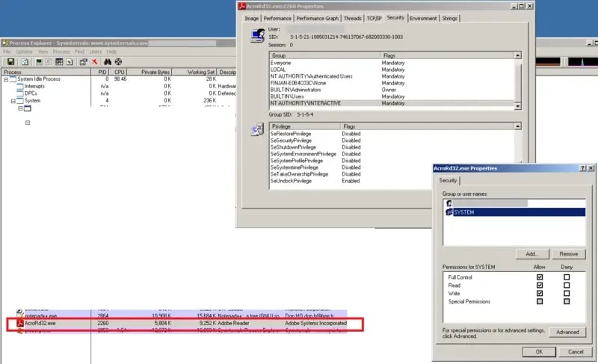The height and width of the screenshot is (364, 598).
Task: Open the Options menu
Action: coord(25,52)
